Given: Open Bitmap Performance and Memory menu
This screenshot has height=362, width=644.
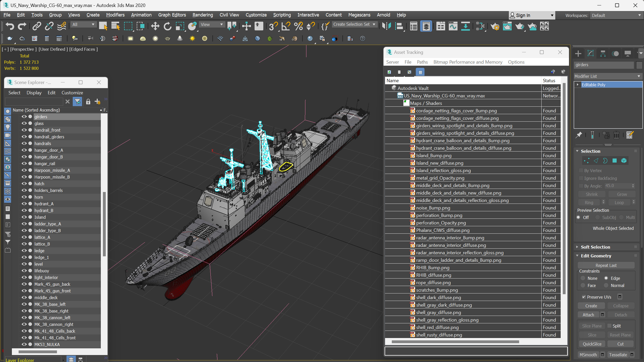Looking at the screenshot, I should [x=468, y=62].
